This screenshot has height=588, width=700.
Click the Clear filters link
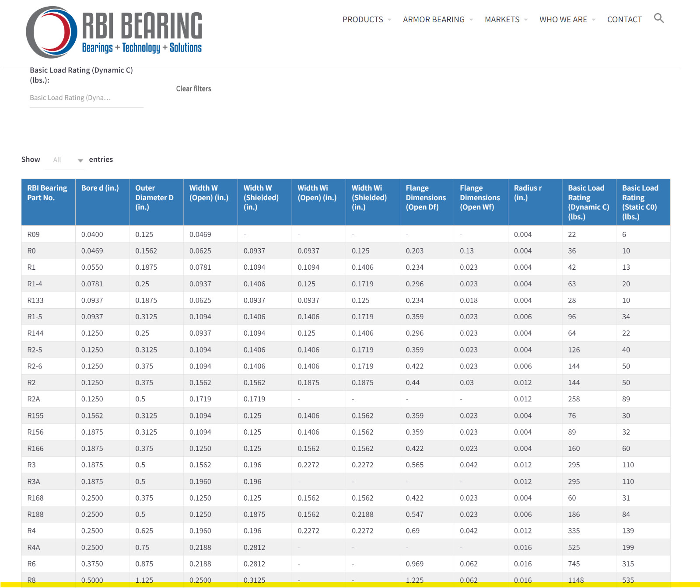coord(194,89)
